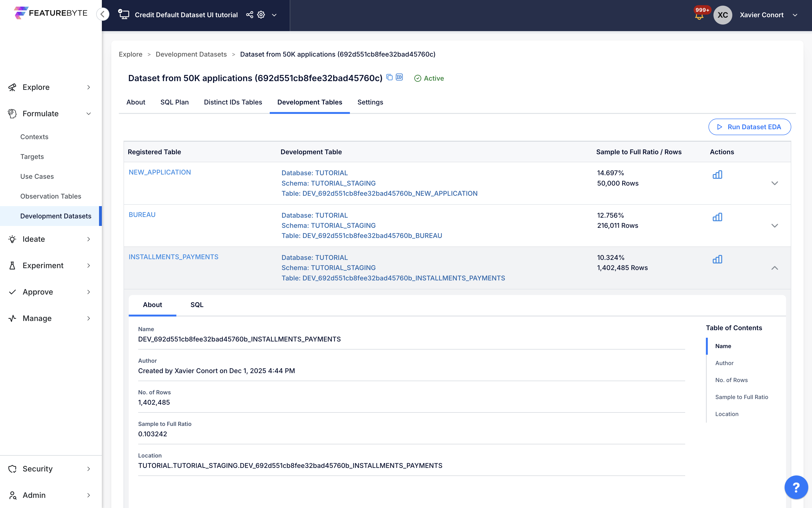Image resolution: width=812 pixels, height=508 pixels.
Task: Open EDA chart icon for BUREAU row
Action: (717, 217)
